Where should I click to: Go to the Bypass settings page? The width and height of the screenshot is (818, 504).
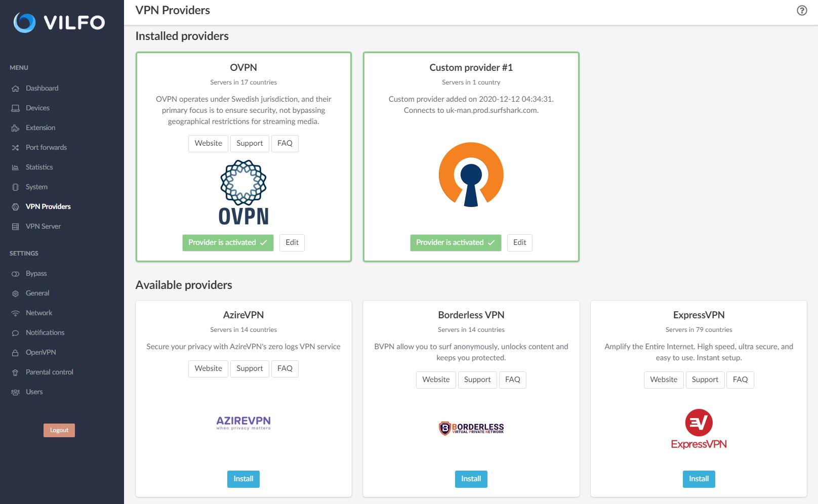click(36, 273)
